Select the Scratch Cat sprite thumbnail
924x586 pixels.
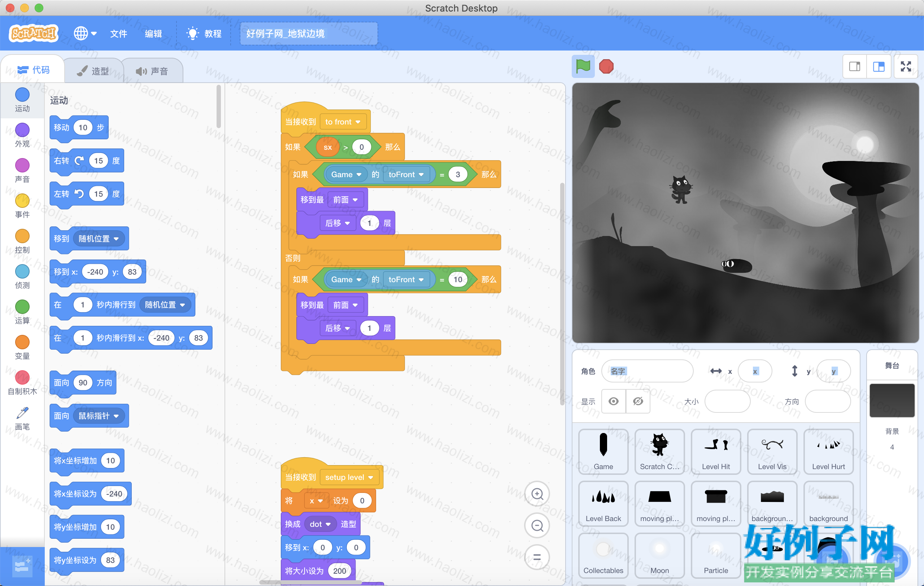coord(660,452)
